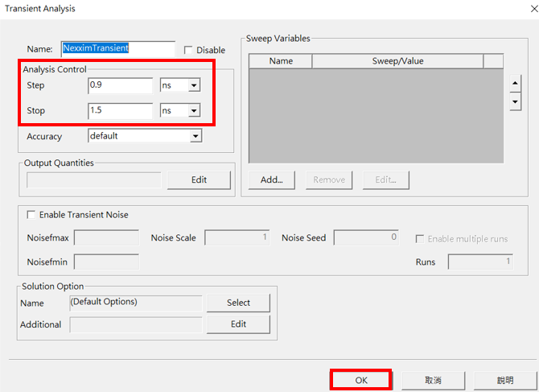Click the Noisefmin input field
The image size is (539, 392).
click(106, 262)
